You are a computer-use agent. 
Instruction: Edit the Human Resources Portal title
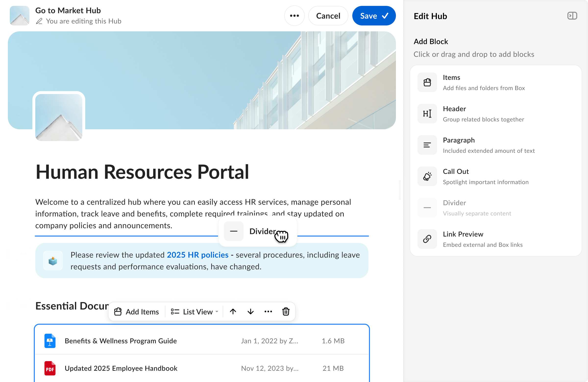pyautogui.click(x=142, y=172)
